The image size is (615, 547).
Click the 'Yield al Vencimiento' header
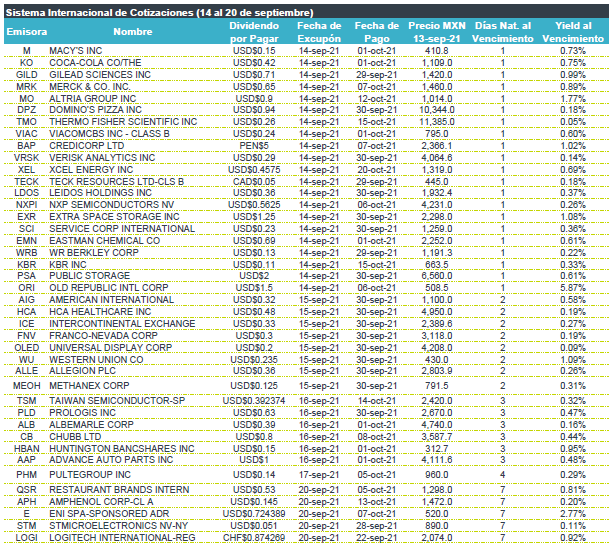pyautogui.click(x=573, y=32)
